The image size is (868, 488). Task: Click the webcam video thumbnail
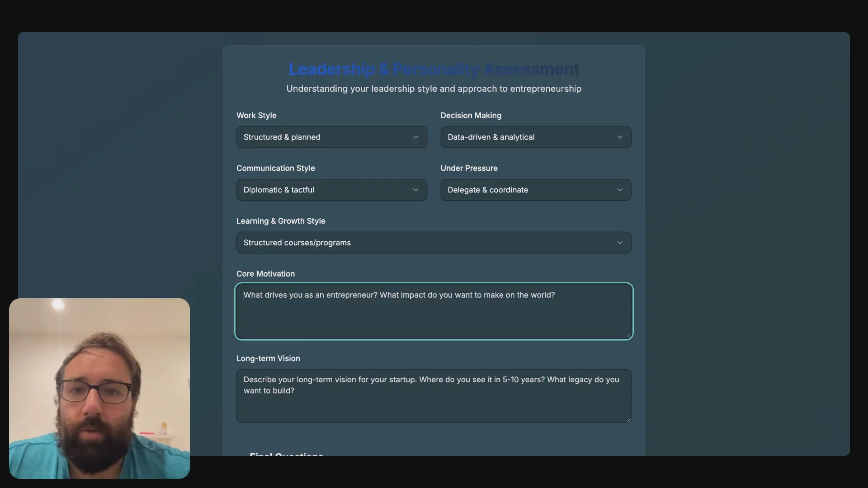(x=99, y=389)
